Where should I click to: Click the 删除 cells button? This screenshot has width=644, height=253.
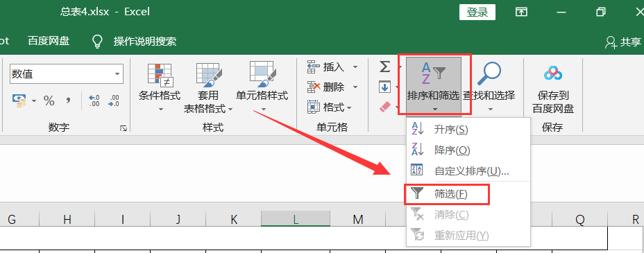point(326,87)
